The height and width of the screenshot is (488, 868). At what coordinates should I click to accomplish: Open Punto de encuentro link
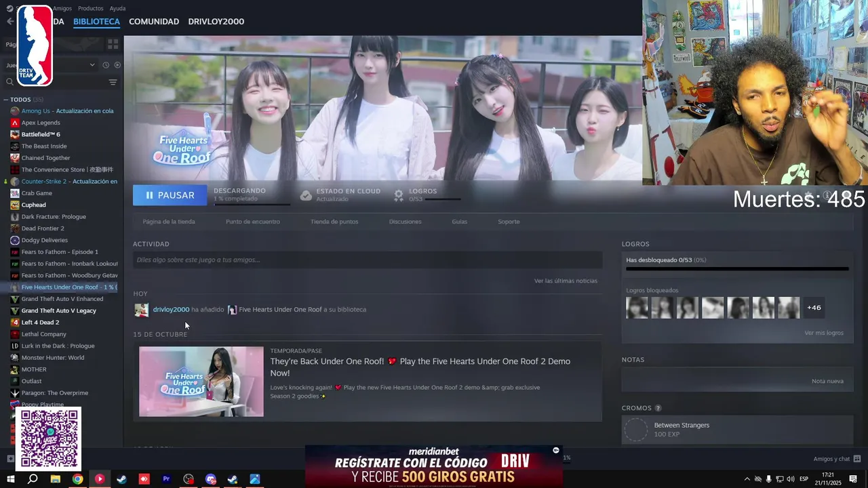click(x=252, y=222)
